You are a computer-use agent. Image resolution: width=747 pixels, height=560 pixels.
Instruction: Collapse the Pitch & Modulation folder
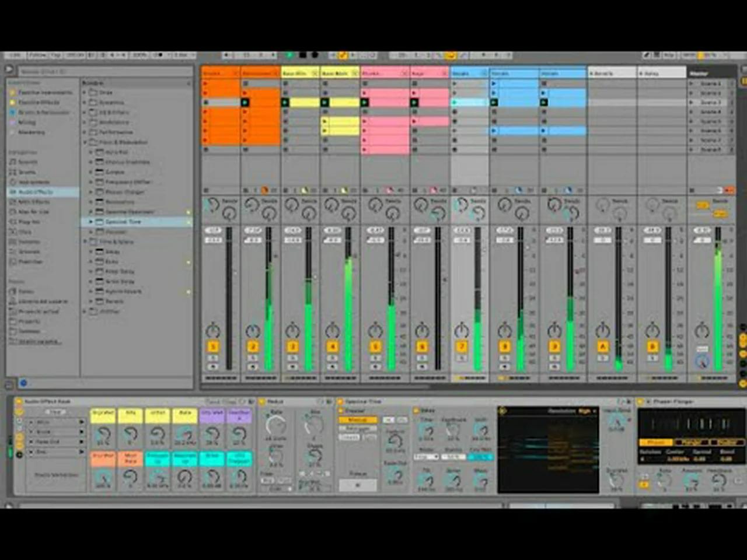(x=85, y=142)
